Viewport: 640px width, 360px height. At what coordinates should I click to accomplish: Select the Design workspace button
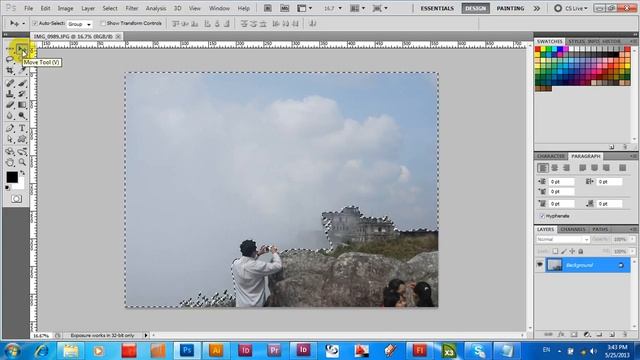(x=476, y=8)
